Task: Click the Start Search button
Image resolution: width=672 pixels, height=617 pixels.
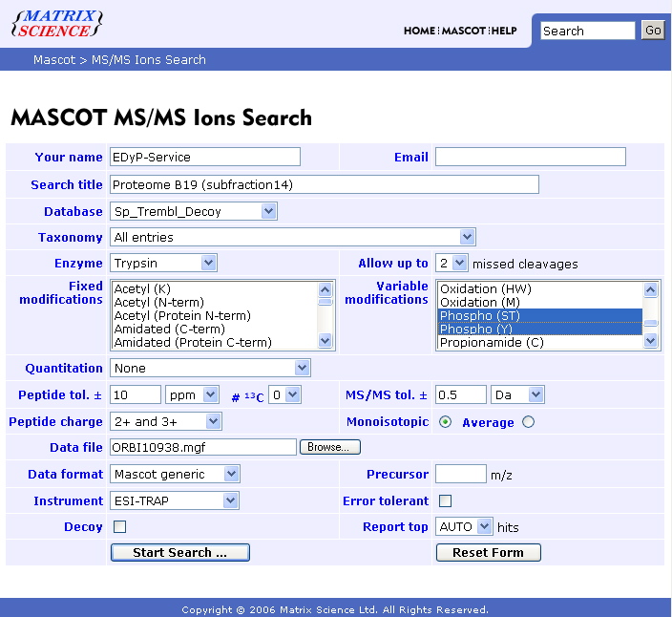Action: [x=179, y=552]
